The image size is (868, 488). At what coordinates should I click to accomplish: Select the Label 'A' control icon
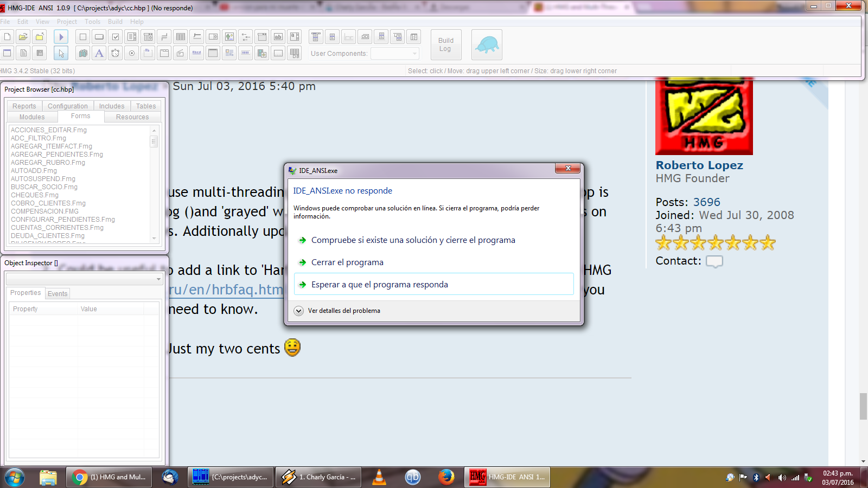[99, 53]
